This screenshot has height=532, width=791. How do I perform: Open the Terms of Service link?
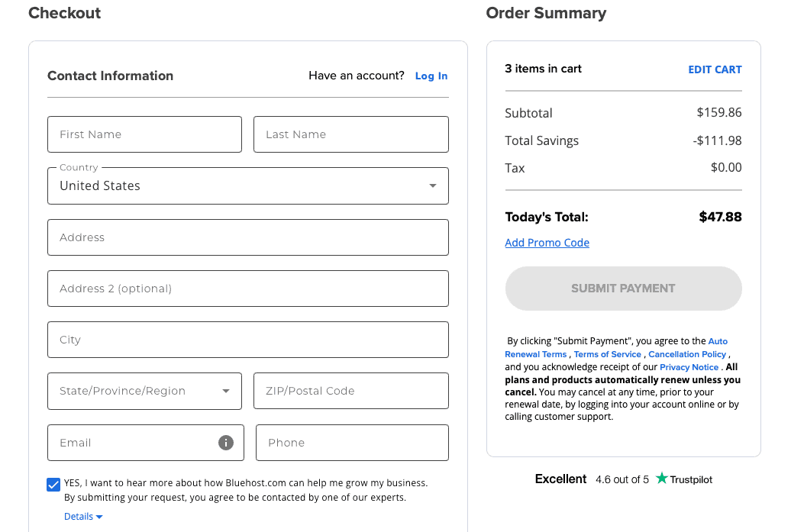point(607,354)
